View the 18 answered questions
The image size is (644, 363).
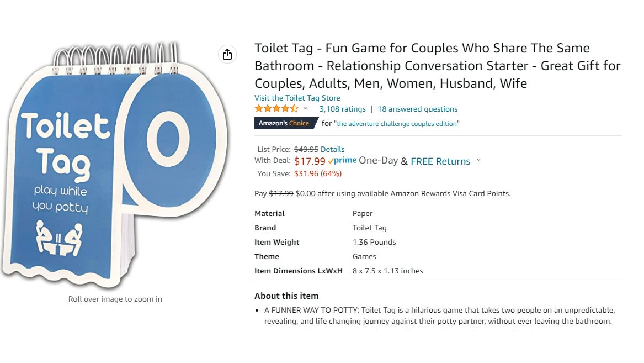click(x=417, y=108)
